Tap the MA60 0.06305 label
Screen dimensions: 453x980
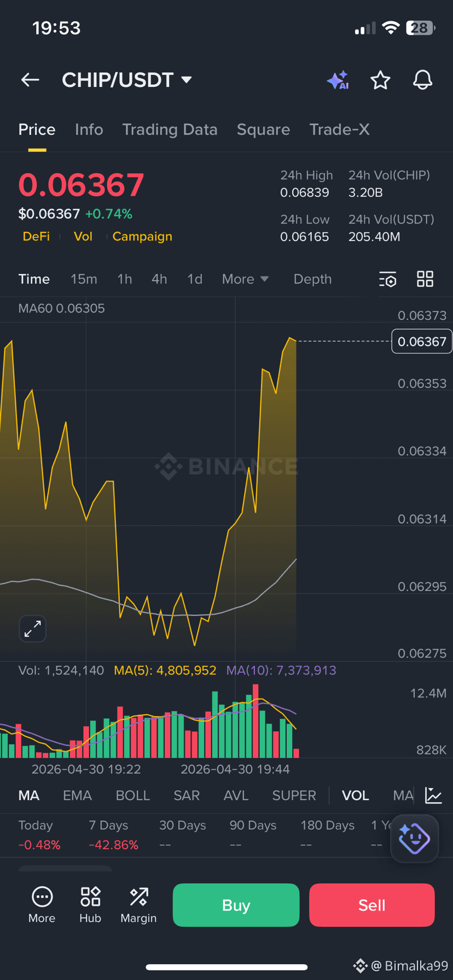tap(61, 308)
